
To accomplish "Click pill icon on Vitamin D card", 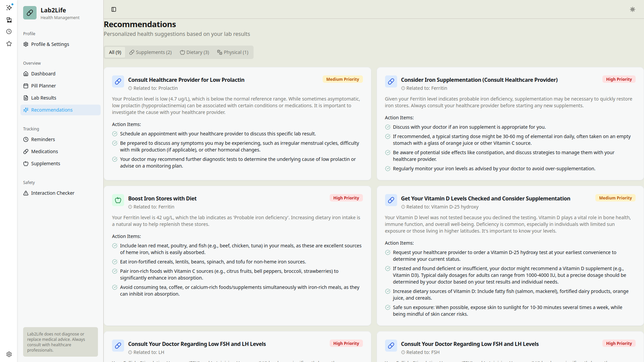I will click(391, 200).
